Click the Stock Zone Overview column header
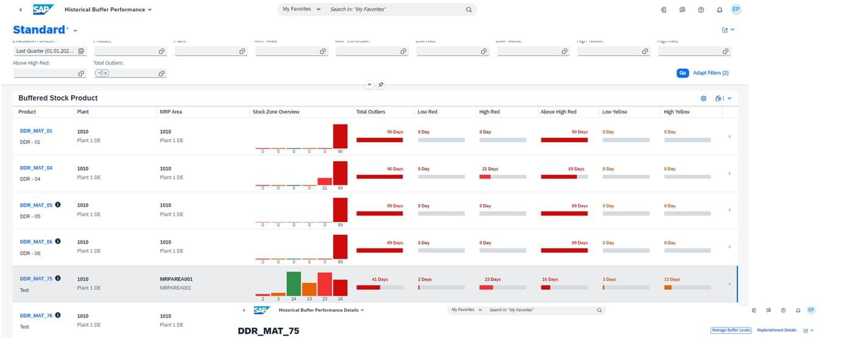Viewport: 868px width, 338px height. 275,112
